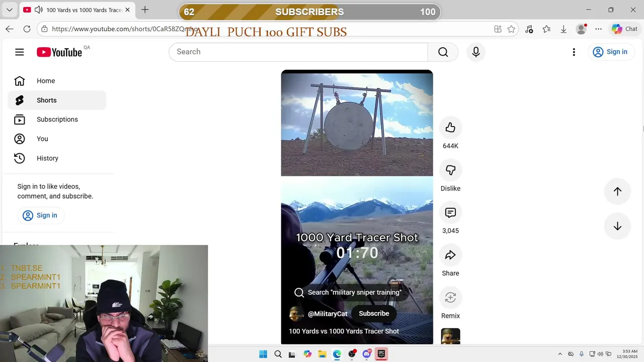Click the MilitaryCat channel avatar

296,314
